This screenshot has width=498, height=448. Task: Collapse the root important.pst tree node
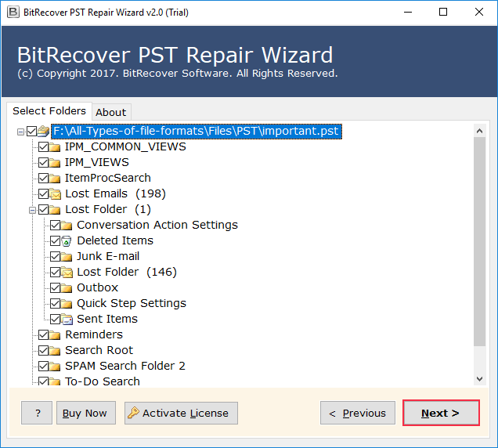coord(20,132)
